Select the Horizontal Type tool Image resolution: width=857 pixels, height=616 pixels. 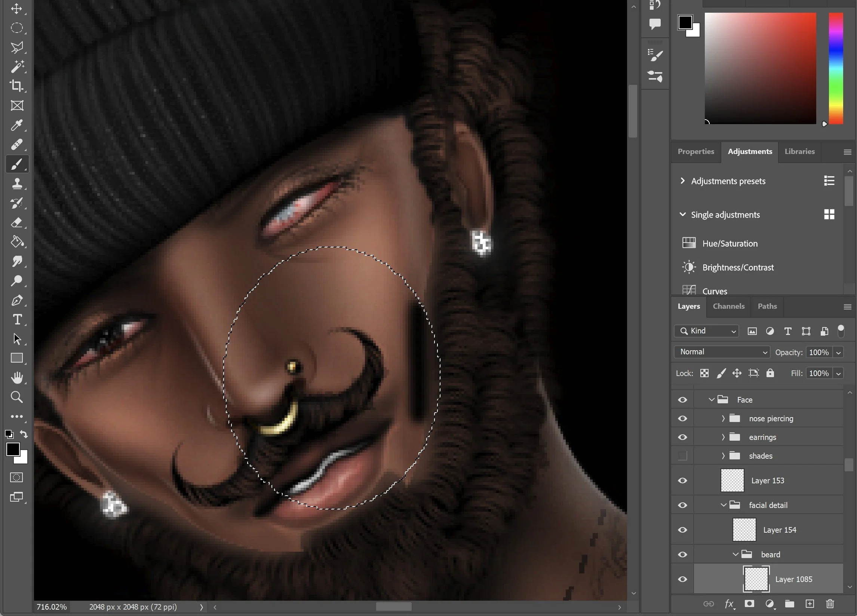coord(16,320)
